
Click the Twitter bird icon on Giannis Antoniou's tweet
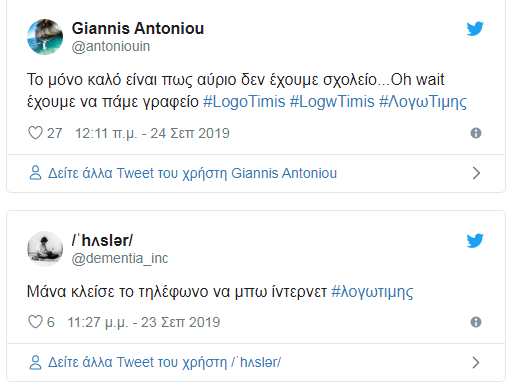tap(475, 29)
